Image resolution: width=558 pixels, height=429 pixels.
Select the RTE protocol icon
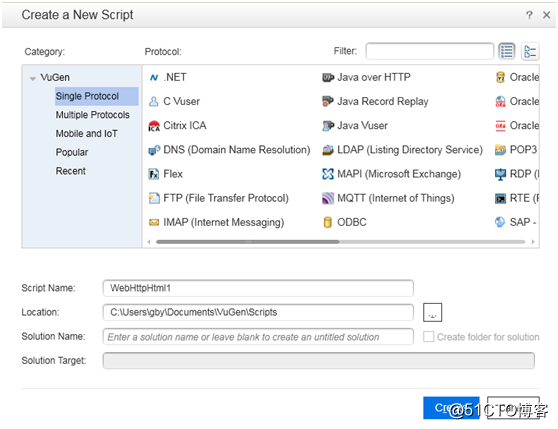tap(500, 198)
